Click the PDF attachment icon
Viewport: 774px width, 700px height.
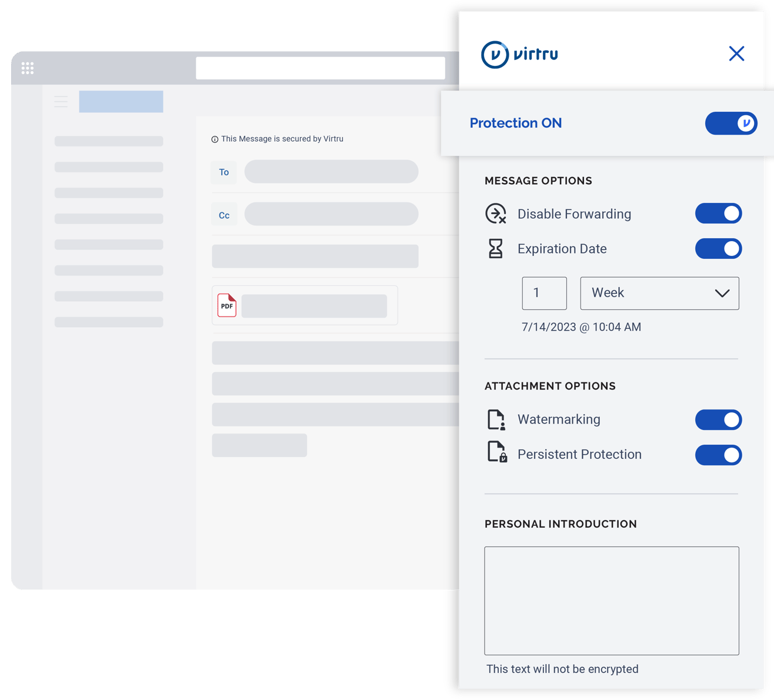(226, 305)
